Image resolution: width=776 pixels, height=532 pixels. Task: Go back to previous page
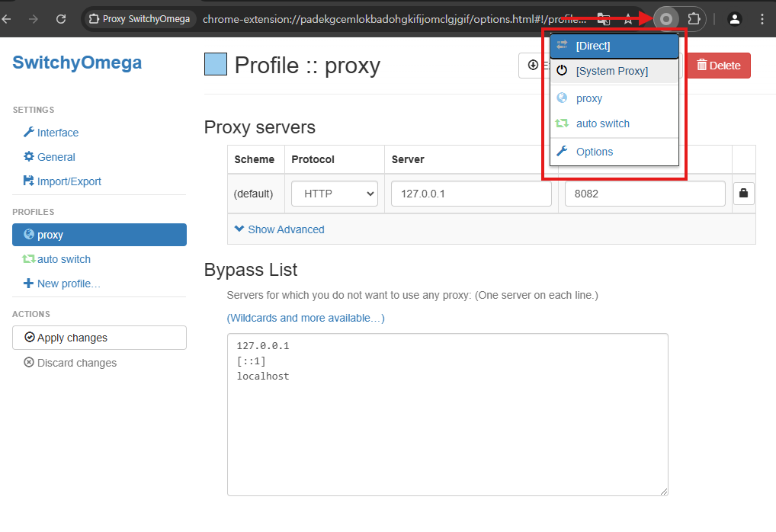pyautogui.click(x=7, y=19)
